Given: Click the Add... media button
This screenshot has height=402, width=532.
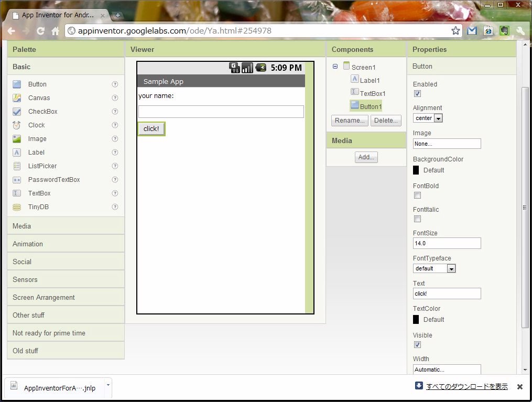Looking at the screenshot, I should click(x=366, y=157).
